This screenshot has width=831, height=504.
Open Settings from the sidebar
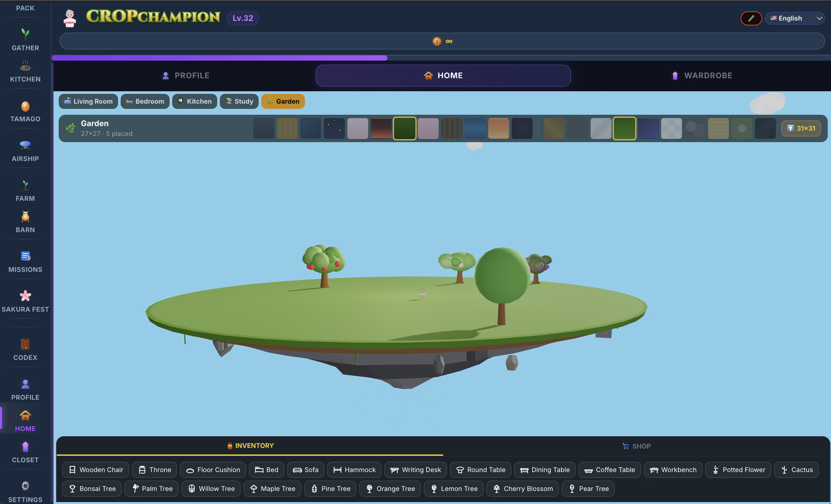pyautogui.click(x=25, y=491)
